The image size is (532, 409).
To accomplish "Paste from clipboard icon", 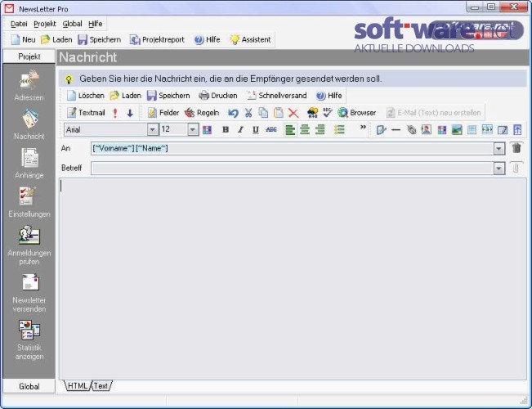I will coord(278,113).
